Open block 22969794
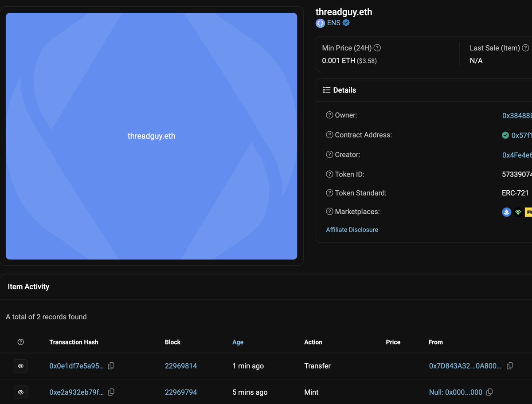This screenshot has width=532, height=404. (x=181, y=392)
